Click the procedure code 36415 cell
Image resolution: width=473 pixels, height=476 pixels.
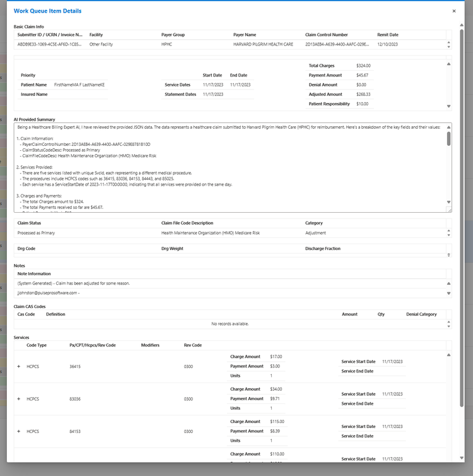[75, 366]
